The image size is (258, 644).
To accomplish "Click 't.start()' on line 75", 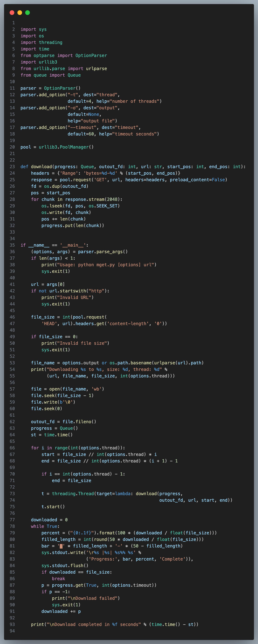I will coord(53,507).
